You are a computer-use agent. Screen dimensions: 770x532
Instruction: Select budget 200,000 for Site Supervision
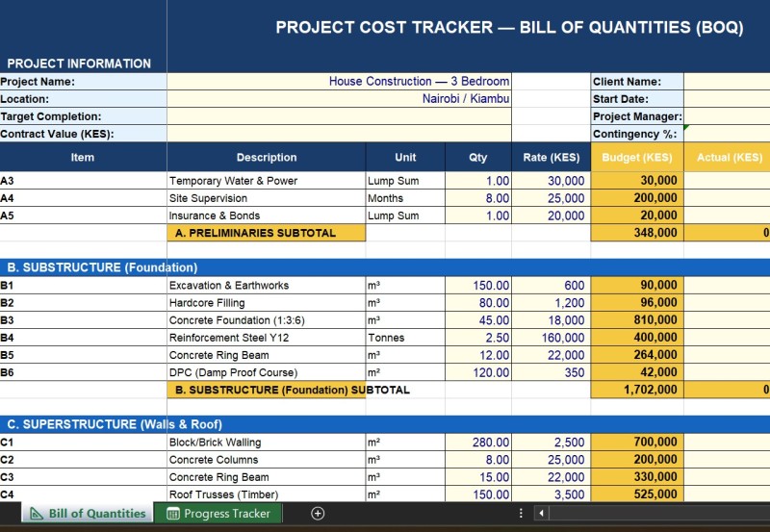coord(637,198)
